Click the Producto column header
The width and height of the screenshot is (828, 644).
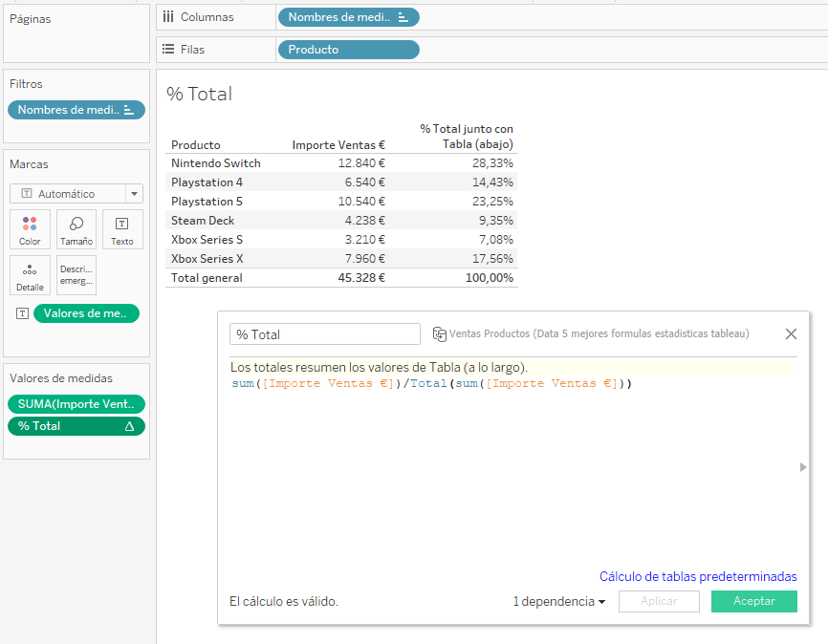[x=195, y=145]
